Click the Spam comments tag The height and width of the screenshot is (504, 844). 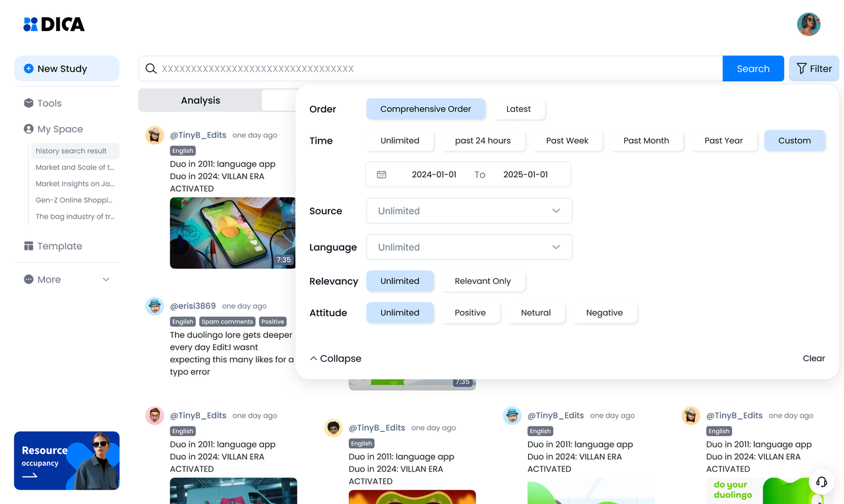227,322
